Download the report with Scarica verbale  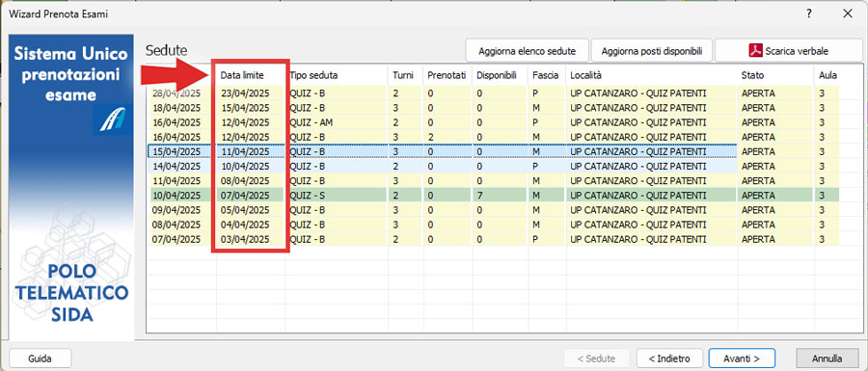(x=788, y=51)
